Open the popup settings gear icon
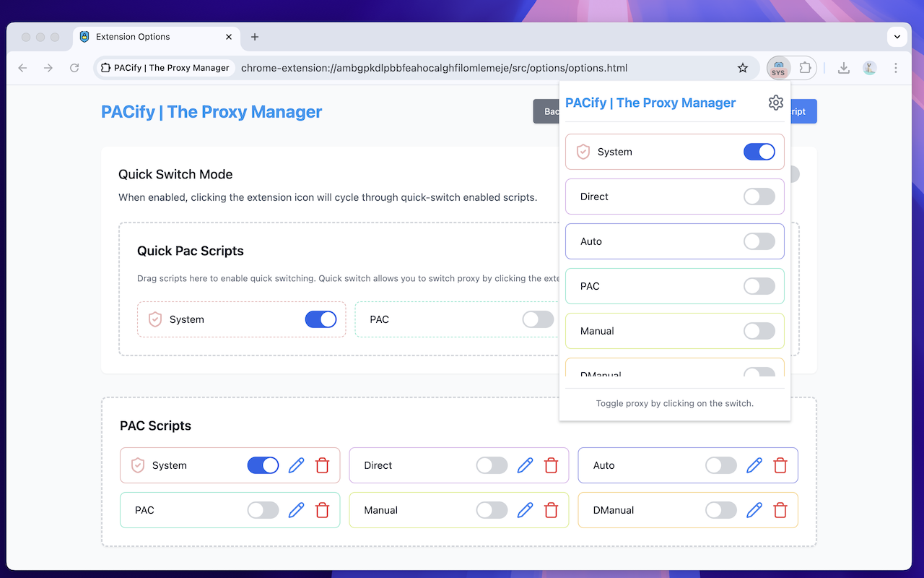This screenshot has width=924, height=578. click(776, 103)
